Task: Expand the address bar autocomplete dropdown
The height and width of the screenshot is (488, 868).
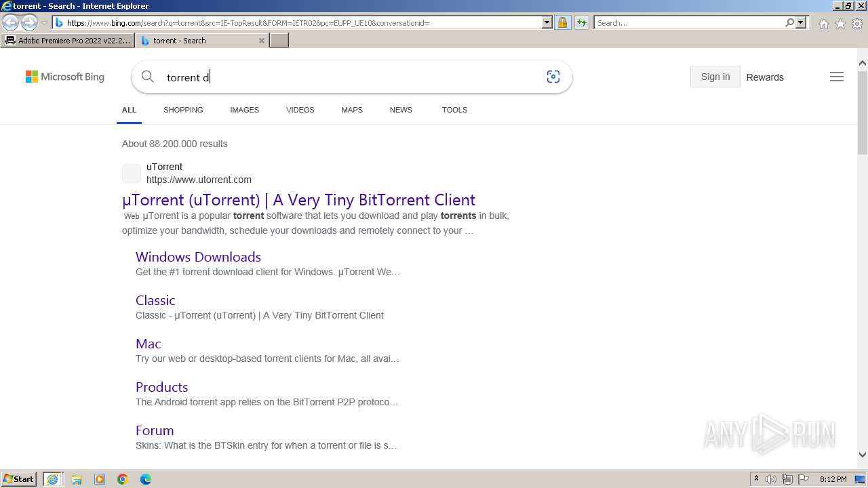Action: tap(547, 22)
